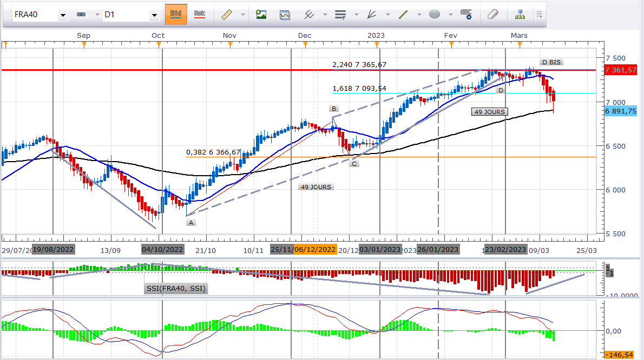Open the D1 timeframe dropdown
This screenshot has width=644, height=360.
pyautogui.click(x=154, y=15)
